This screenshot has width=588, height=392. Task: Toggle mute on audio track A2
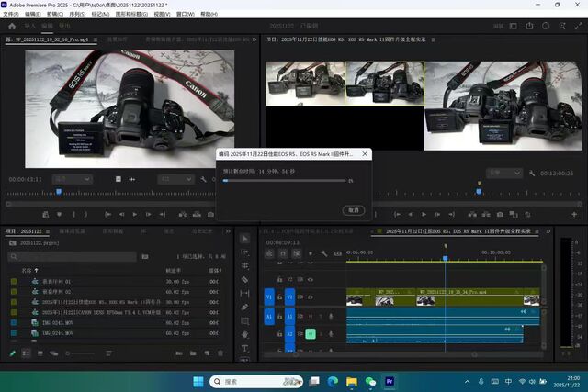point(311,333)
